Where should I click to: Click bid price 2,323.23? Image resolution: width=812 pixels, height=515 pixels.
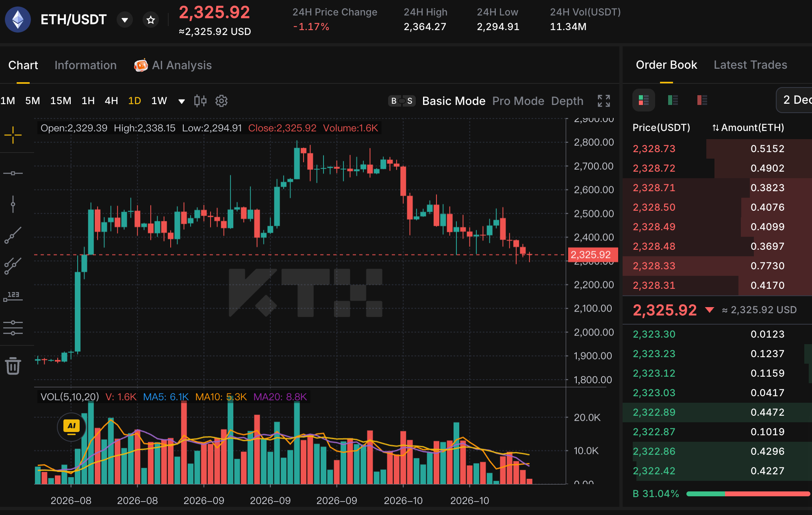tap(654, 354)
